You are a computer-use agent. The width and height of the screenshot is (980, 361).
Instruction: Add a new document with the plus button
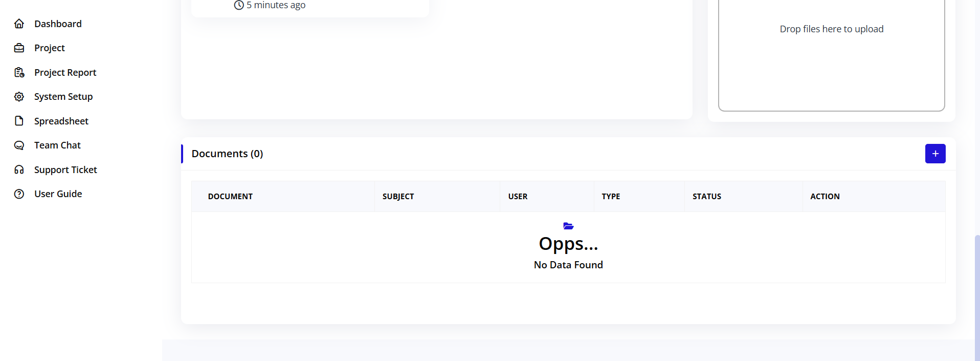(935, 154)
